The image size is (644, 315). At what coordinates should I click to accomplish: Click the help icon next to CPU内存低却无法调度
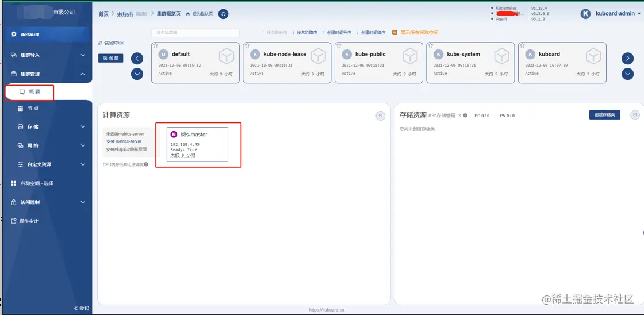pyautogui.click(x=146, y=164)
